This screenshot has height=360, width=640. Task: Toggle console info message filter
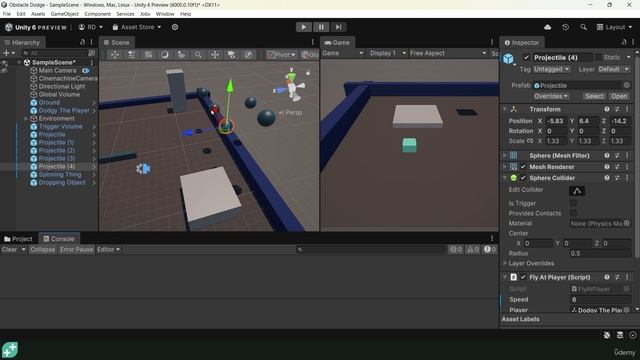(456, 249)
